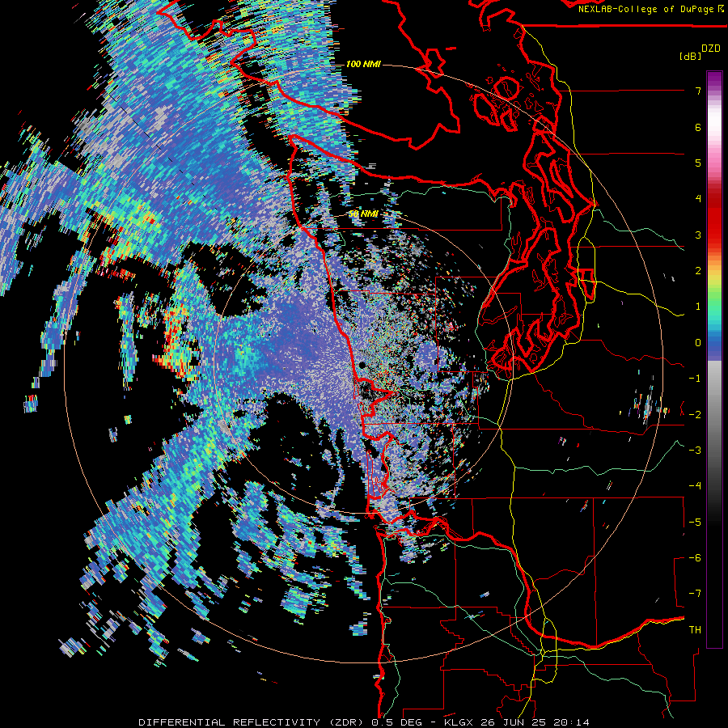Click the color scale value -5
The image size is (728, 728).
(695, 522)
